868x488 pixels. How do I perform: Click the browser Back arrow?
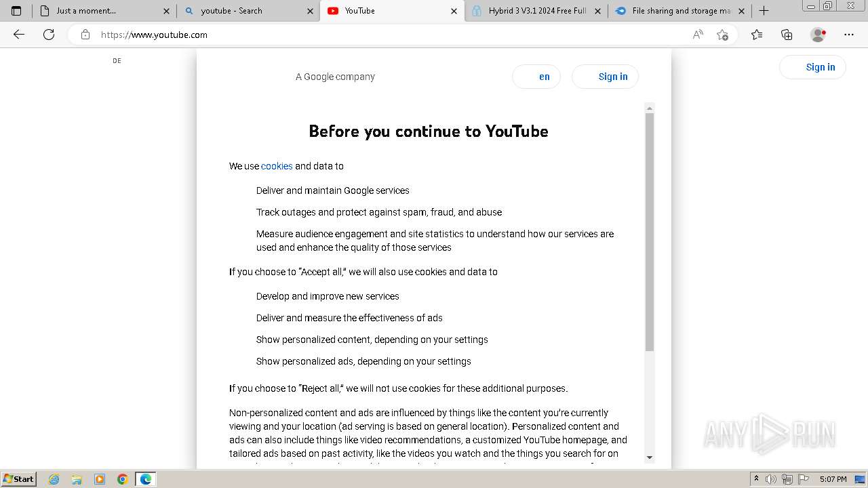pyautogui.click(x=19, y=35)
